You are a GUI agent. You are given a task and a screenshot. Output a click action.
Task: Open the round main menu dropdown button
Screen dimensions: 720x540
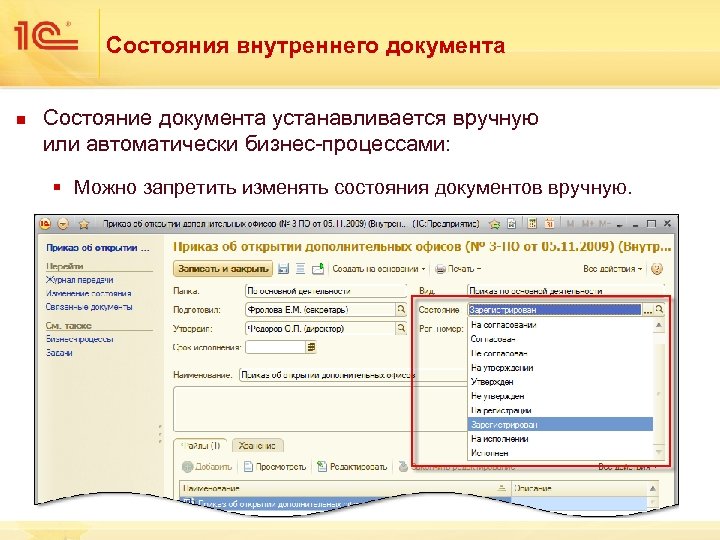63,224
